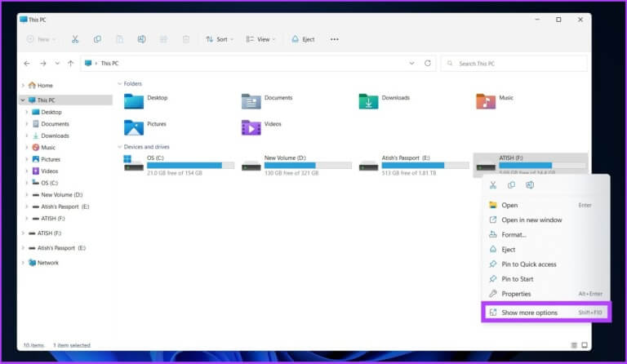Collapse the Folders group

119,84
